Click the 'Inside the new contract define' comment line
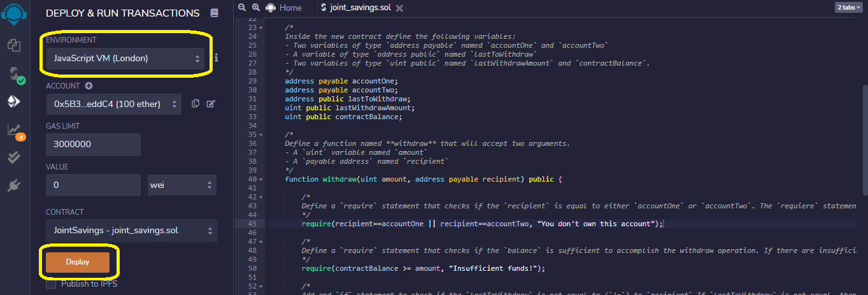Viewport: 868px width, 295px height. pos(400,36)
